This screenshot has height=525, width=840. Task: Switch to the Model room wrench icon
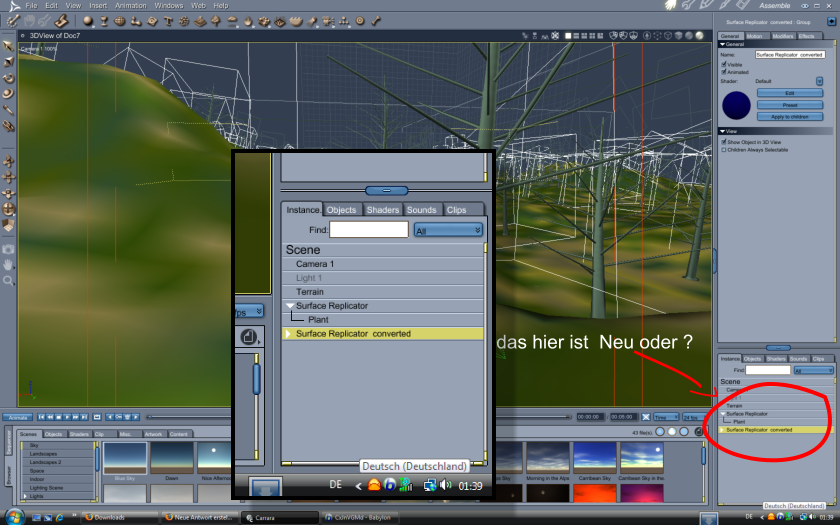[x=688, y=5]
